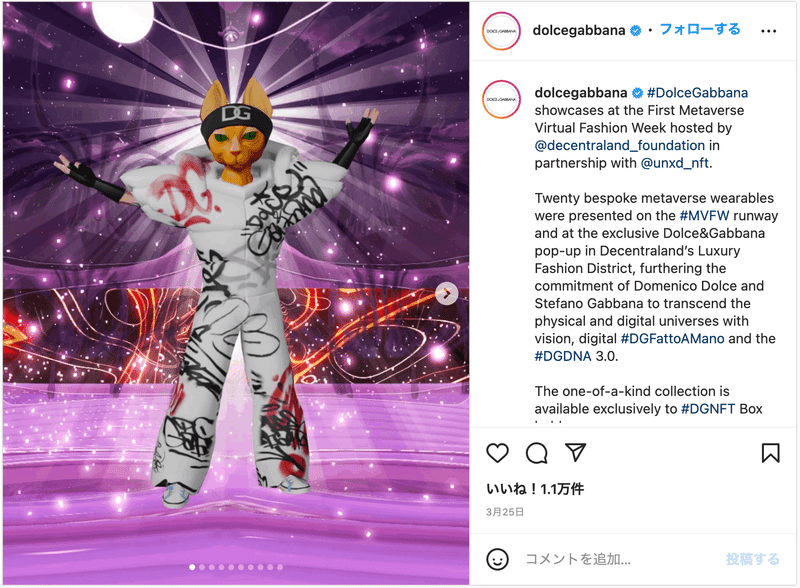
Task: Open the #DGFattoAMano hashtag
Action: [672, 338]
